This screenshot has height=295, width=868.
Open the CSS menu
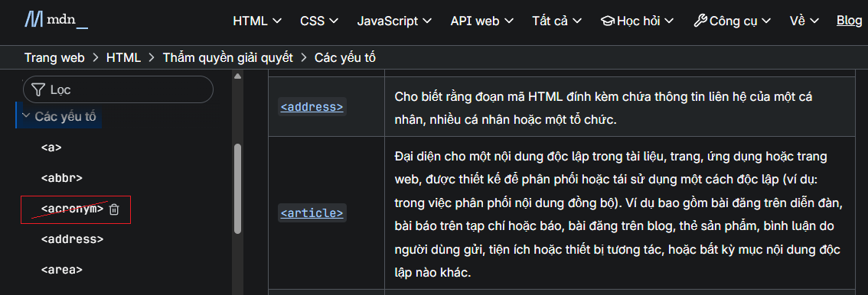tap(319, 21)
